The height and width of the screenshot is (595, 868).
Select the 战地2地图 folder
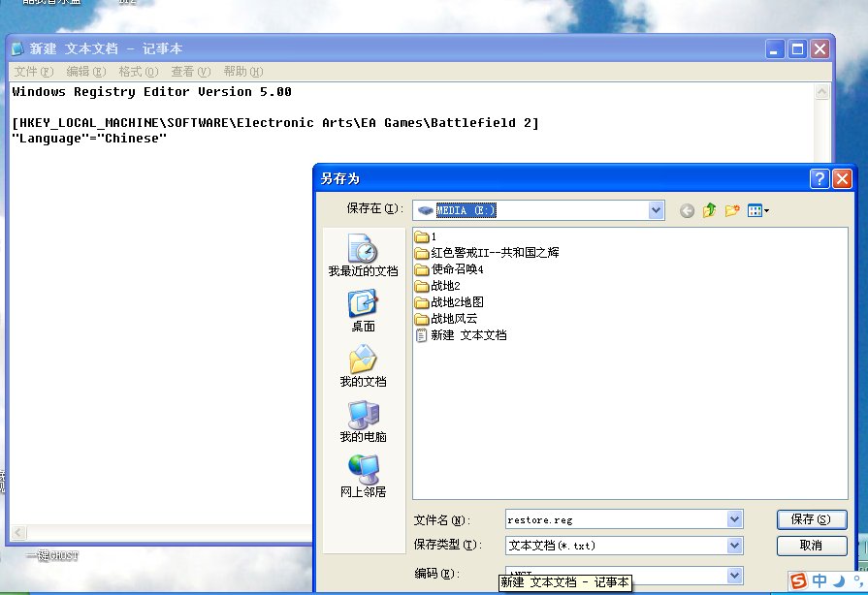[457, 302]
